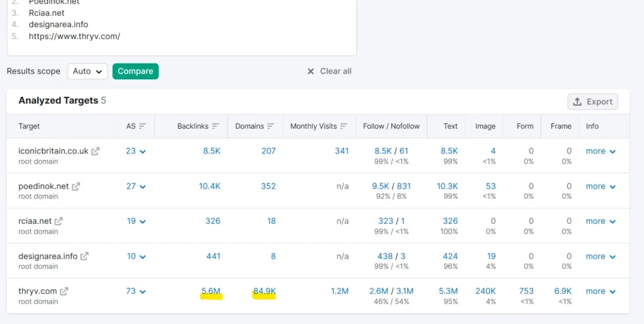Expand more info for poedinok.net
The width and height of the screenshot is (644, 324).
point(601,186)
